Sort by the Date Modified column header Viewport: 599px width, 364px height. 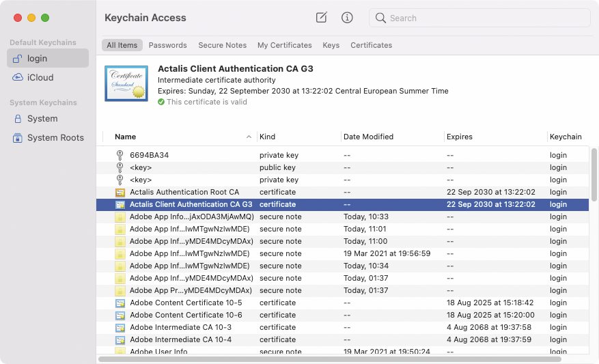[x=368, y=137]
